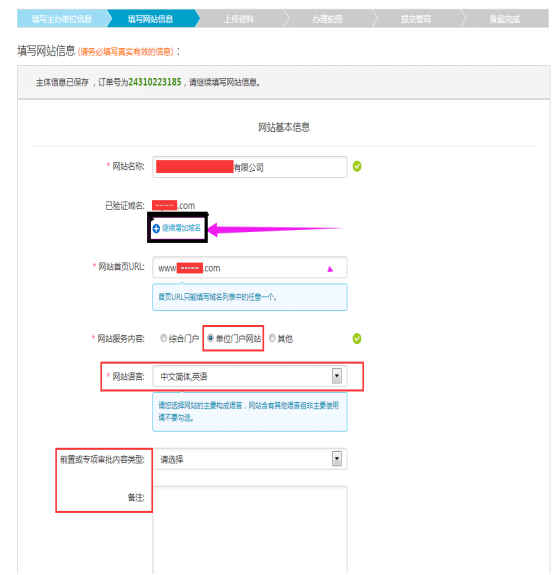Select the 其他 radio button
The height and width of the screenshot is (575, 554).
pyautogui.click(x=272, y=338)
